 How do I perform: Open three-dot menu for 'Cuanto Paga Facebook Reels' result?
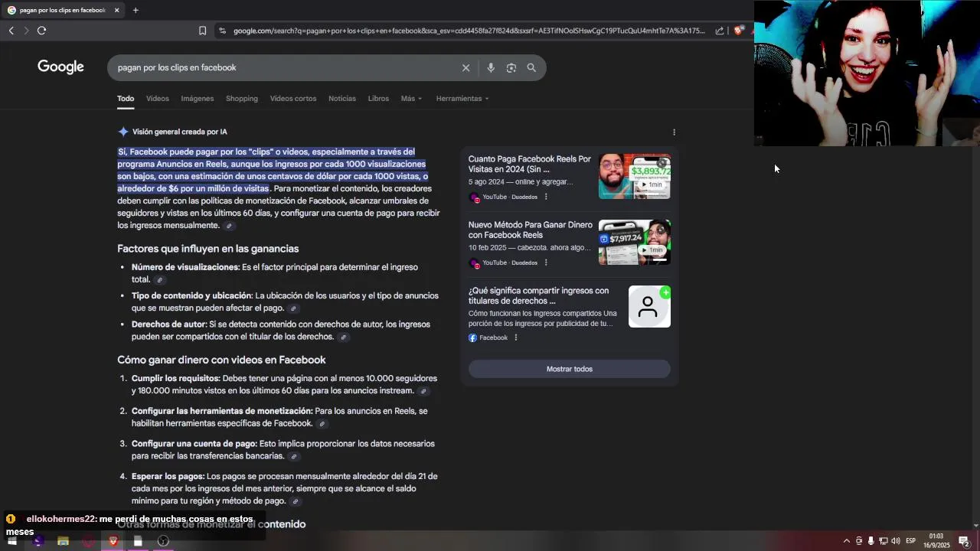coord(546,197)
